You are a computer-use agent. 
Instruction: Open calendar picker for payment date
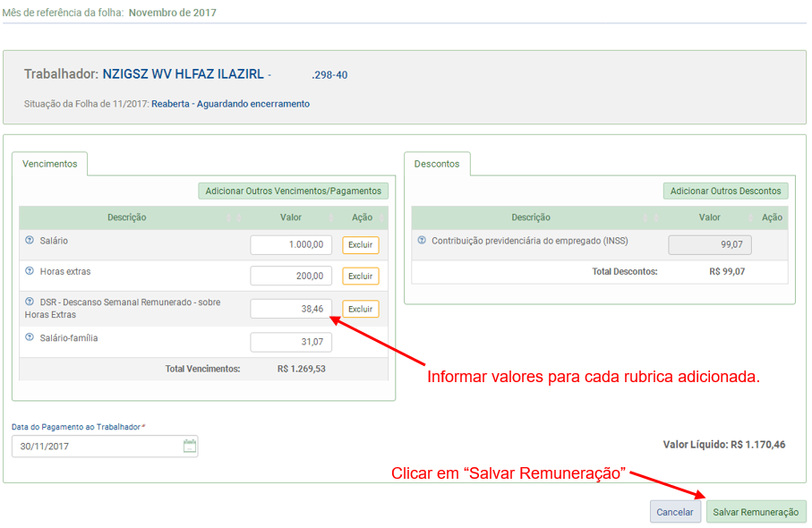[190, 446]
